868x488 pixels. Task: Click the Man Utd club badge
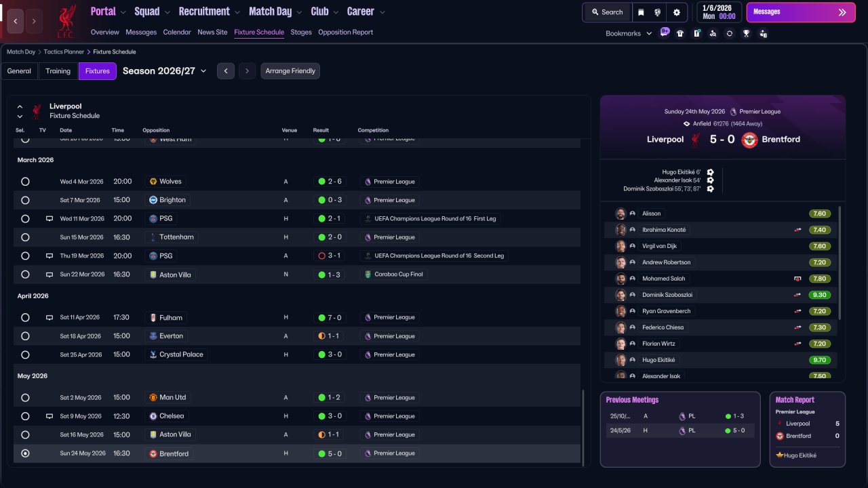point(153,397)
